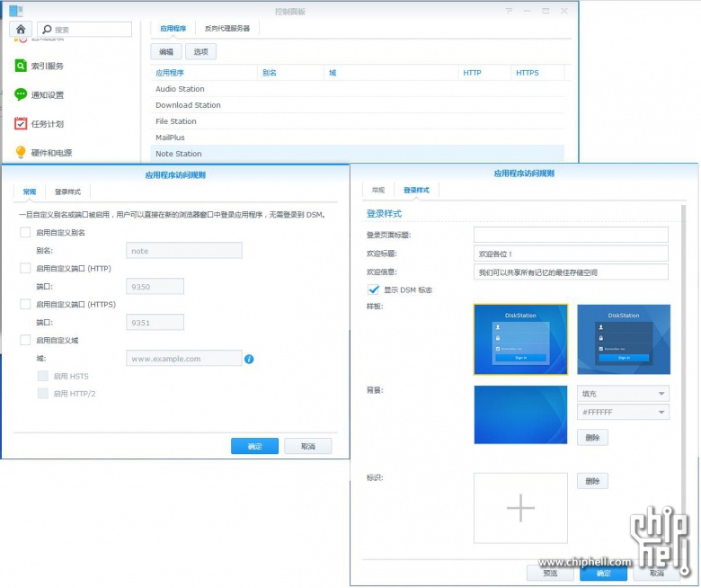The width and height of the screenshot is (701, 588).
Task: Sort by Application column header
Action: coord(204,73)
